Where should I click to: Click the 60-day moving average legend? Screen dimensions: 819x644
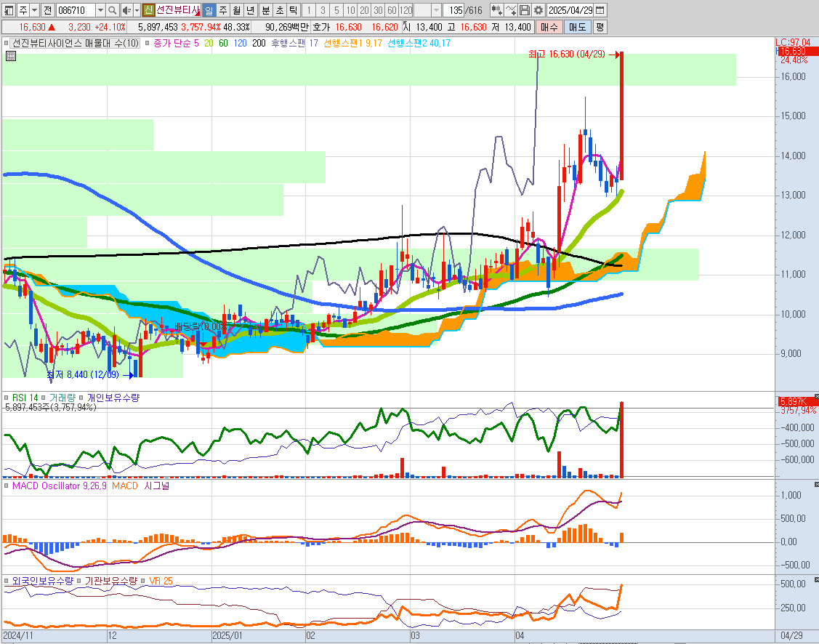[224, 44]
